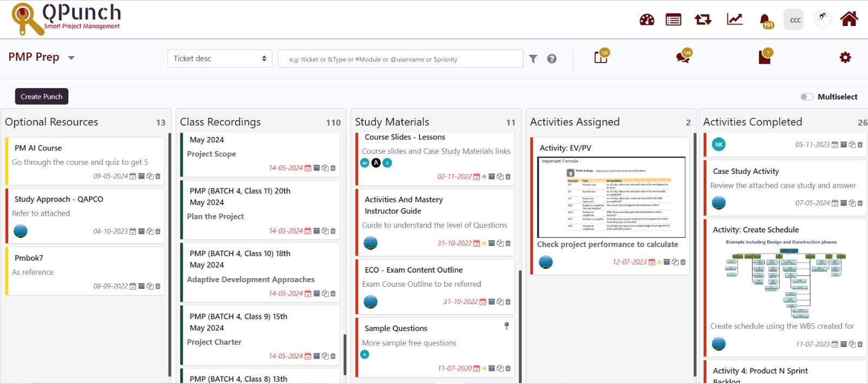The height and width of the screenshot is (384, 868).
Task: Open the CCC workspace selector
Action: pos(795,20)
